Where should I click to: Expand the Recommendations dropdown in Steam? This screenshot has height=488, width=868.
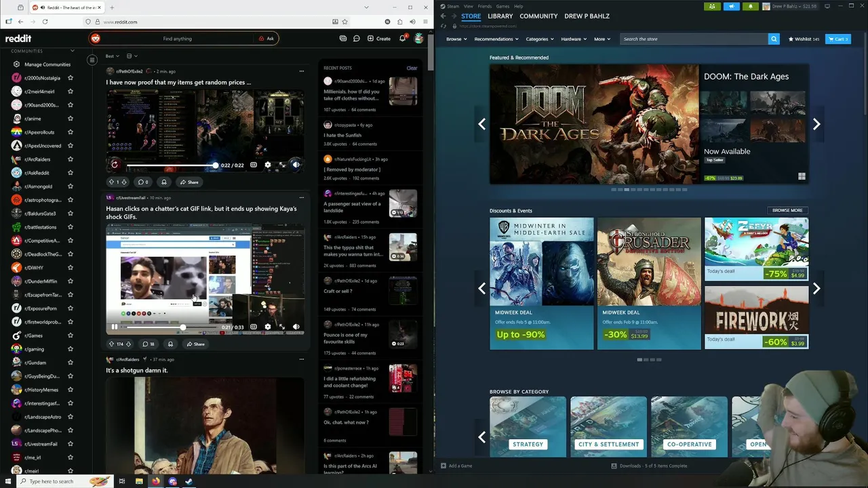(x=496, y=39)
